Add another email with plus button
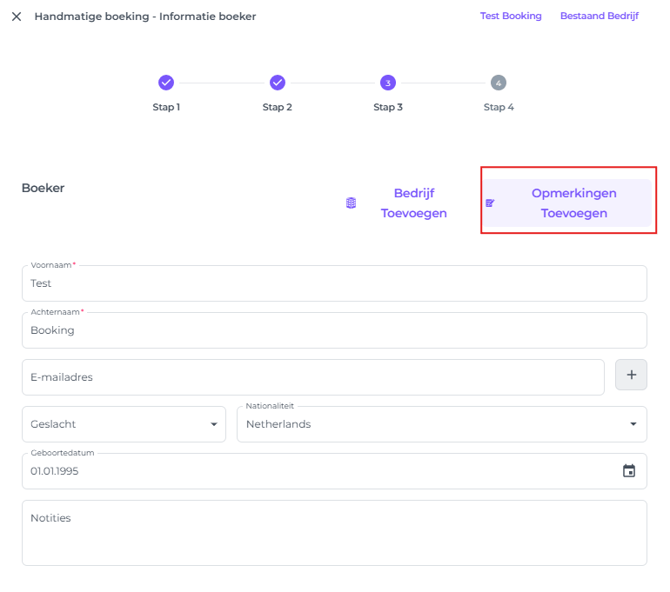Viewport: 670px width, 592px height. coord(630,375)
